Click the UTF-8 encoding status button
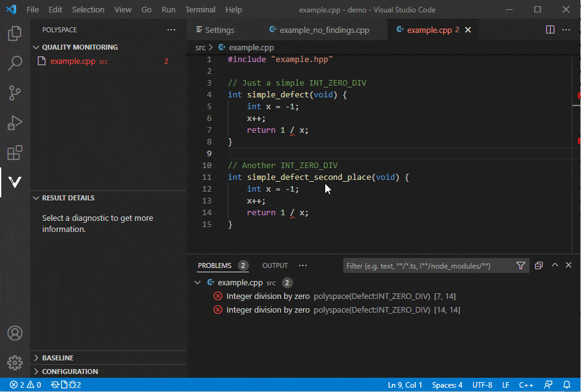This screenshot has width=581, height=392. (482, 385)
